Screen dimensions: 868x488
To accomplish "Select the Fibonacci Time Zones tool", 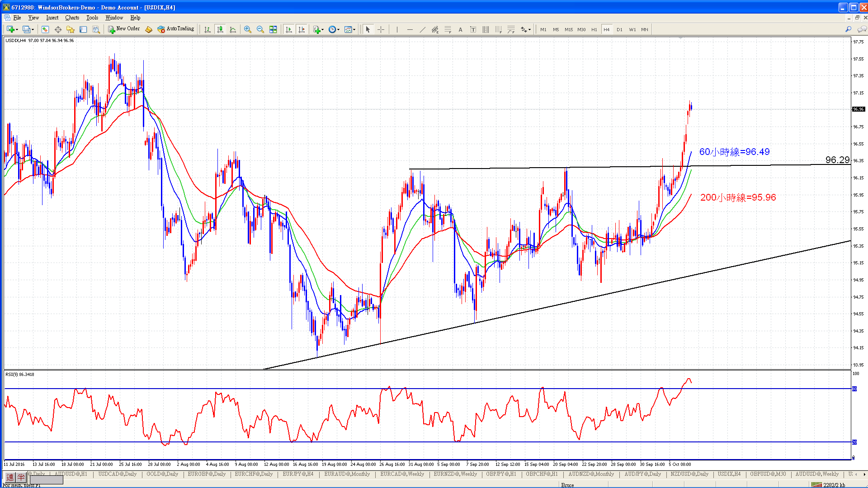I will tap(498, 29).
